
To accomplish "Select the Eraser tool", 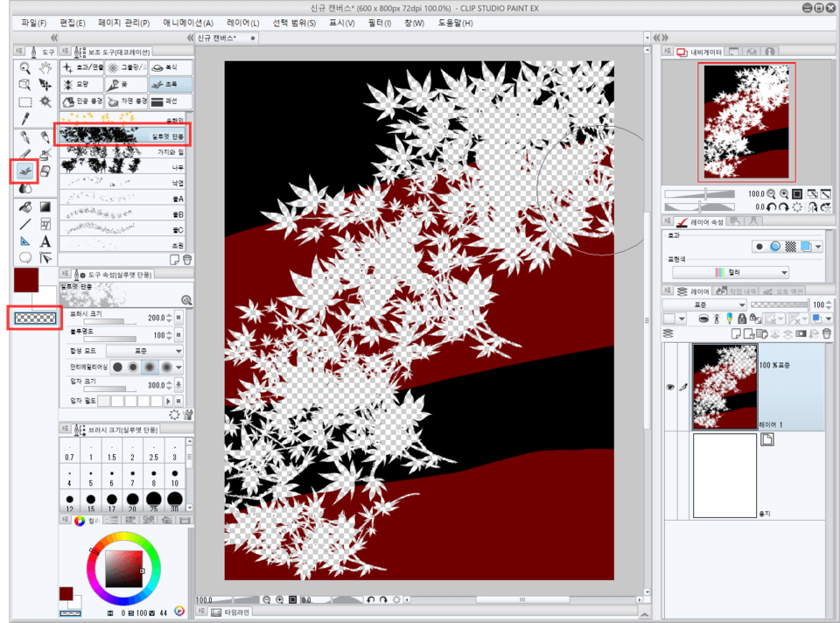I will (x=45, y=171).
